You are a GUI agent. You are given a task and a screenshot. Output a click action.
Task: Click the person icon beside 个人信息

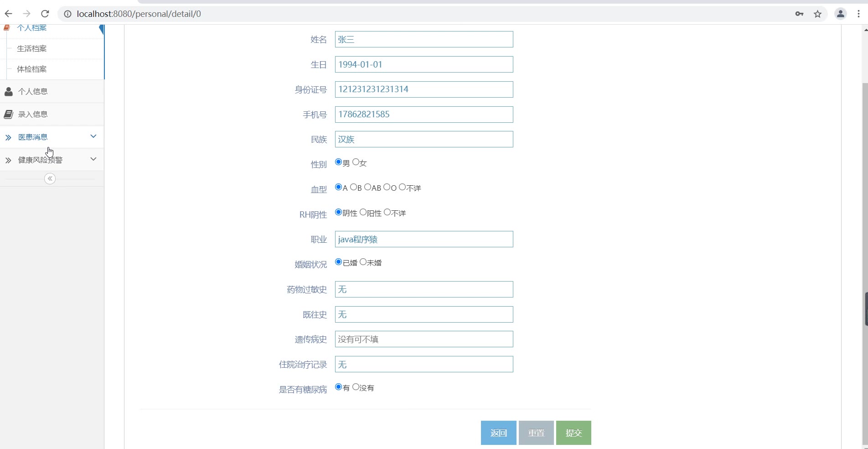pos(8,92)
